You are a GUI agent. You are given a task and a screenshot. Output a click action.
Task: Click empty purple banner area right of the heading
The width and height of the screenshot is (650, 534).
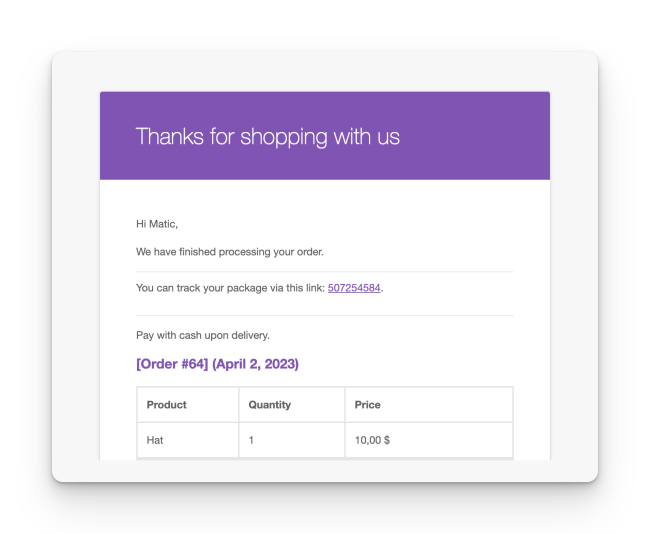(x=480, y=136)
